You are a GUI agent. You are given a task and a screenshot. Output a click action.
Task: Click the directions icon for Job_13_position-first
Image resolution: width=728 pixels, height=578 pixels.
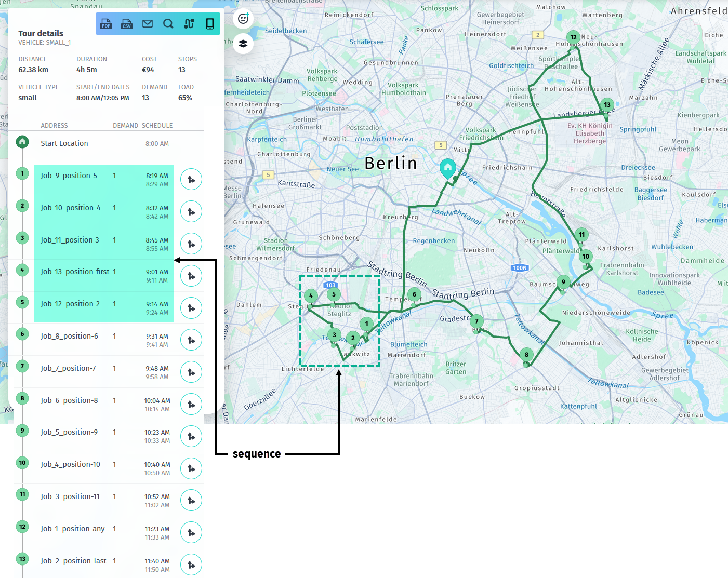point(191,276)
